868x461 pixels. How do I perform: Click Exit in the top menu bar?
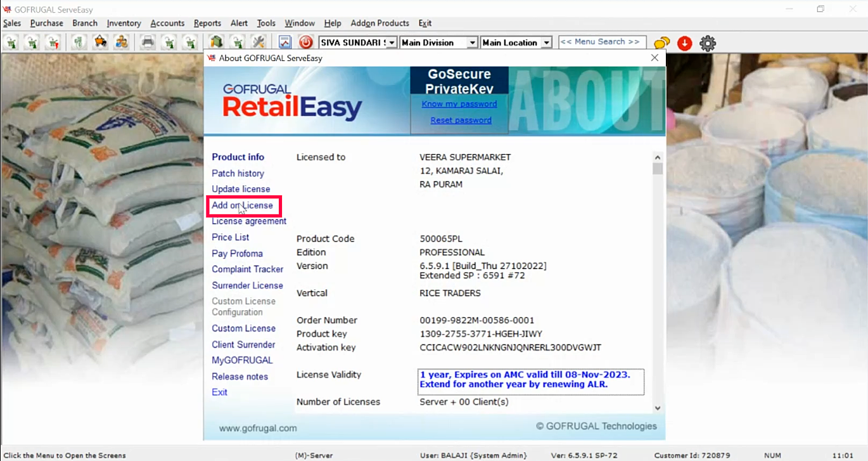(x=425, y=23)
